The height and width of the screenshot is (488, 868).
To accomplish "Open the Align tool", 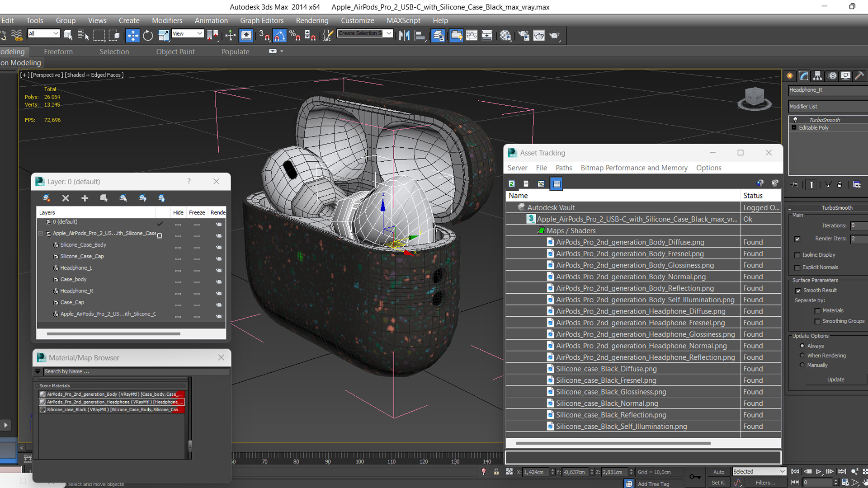I will pos(420,35).
